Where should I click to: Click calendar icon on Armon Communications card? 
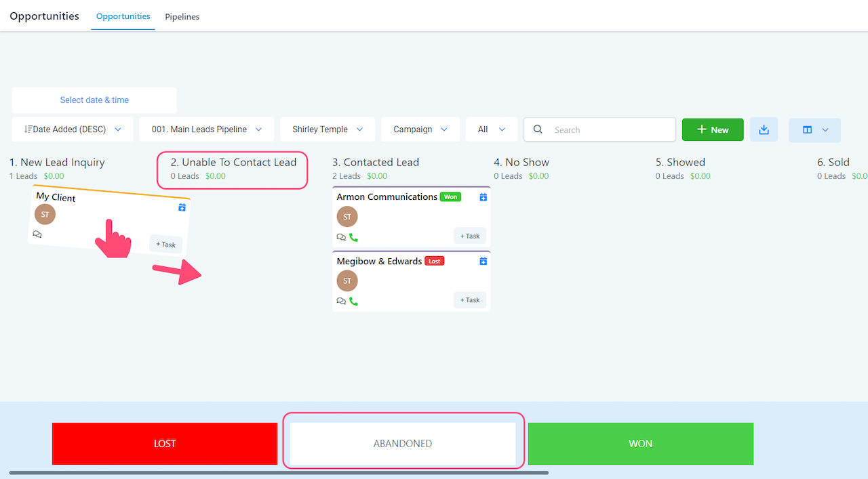click(x=484, y=197)
